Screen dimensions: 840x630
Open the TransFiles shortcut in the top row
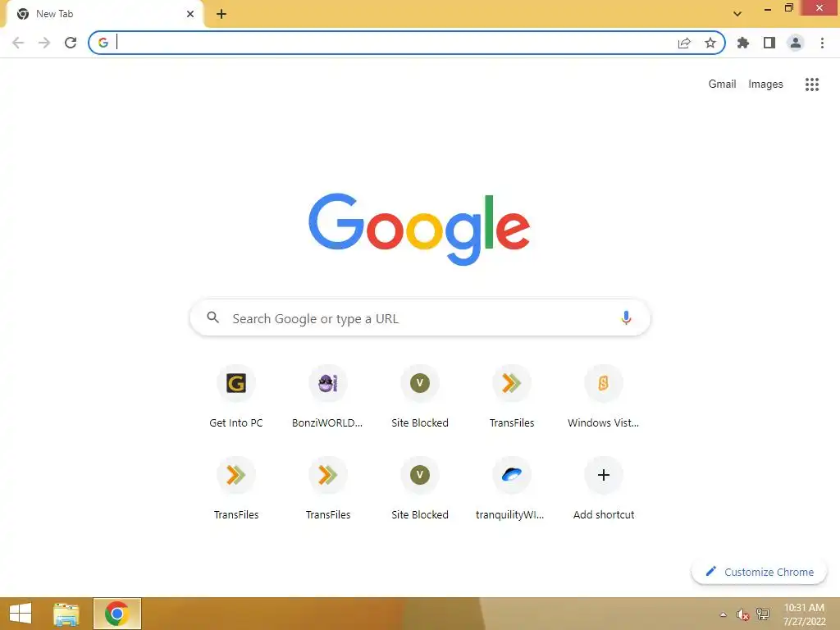(512, 396)
